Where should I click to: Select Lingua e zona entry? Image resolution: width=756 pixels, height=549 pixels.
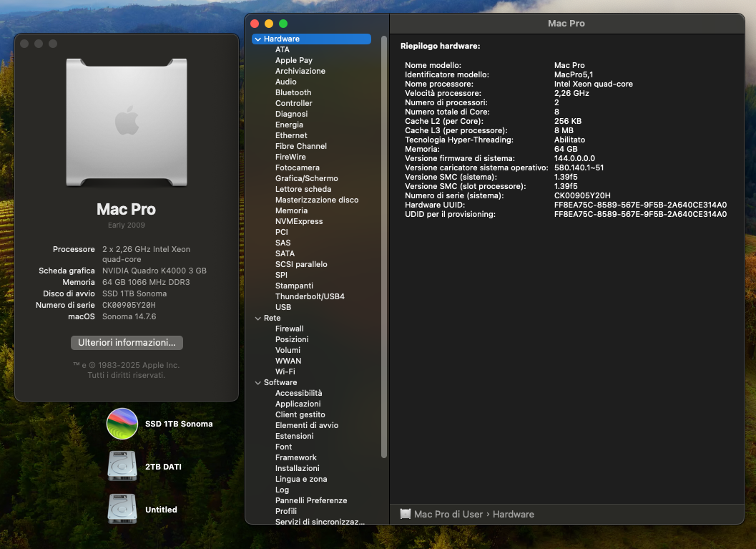(301, 479)
